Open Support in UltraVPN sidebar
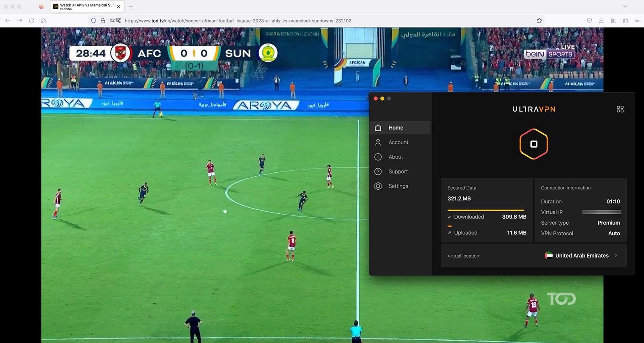The height and width of the screenshot is (343, 644). (x=400, y=171)
